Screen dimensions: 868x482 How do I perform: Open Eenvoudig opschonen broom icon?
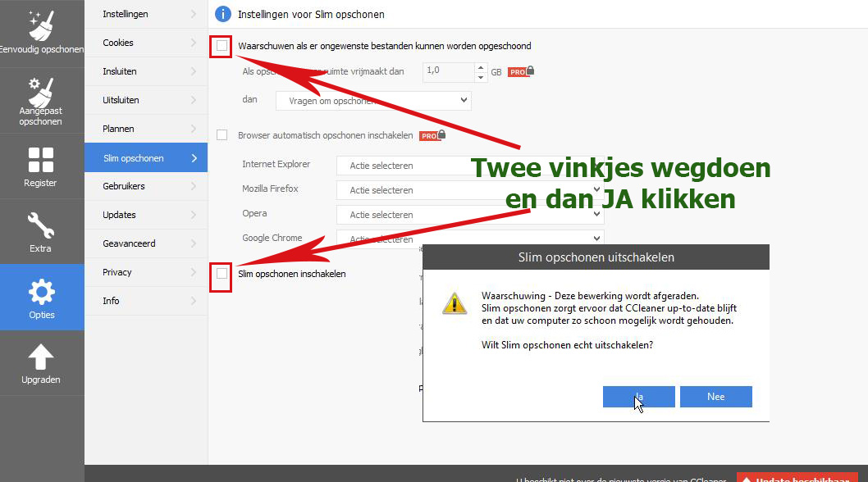point(41,26)
